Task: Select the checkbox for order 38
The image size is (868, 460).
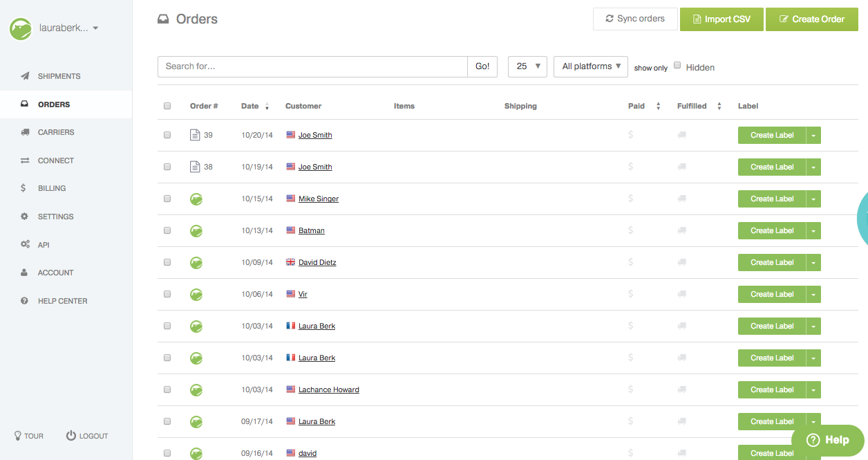Action: click(167, 167)
